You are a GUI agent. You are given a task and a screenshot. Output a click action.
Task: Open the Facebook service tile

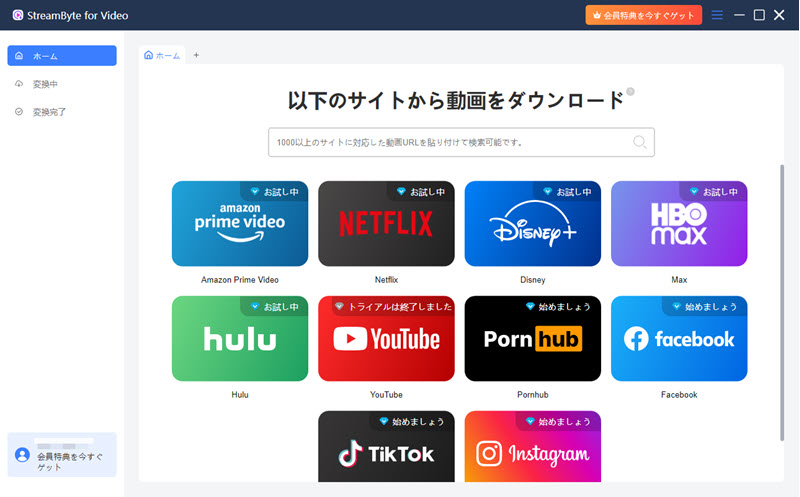click(x=679, y=338)
